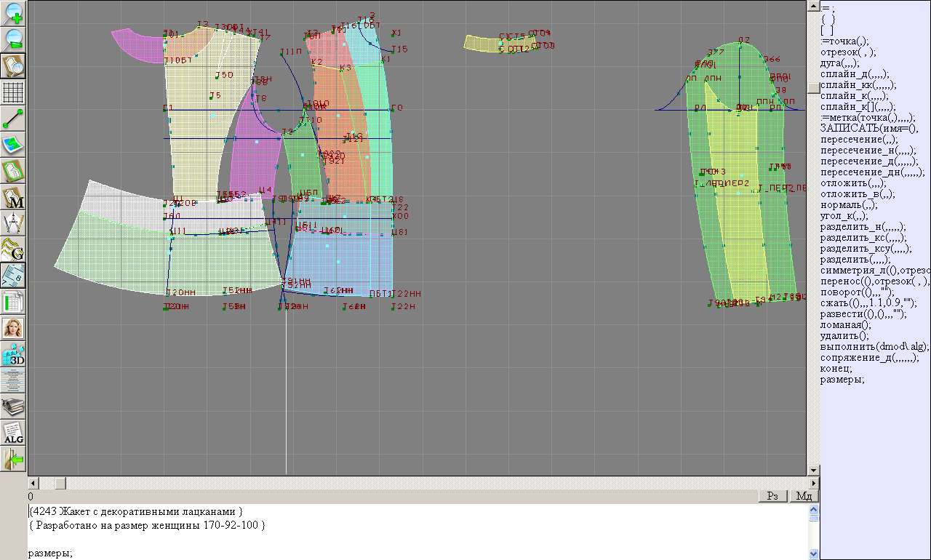Click the stacked books library icon

14,407
